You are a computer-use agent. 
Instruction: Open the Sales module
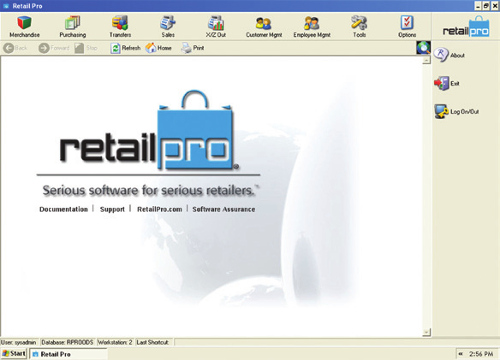(x=168, y=27)
